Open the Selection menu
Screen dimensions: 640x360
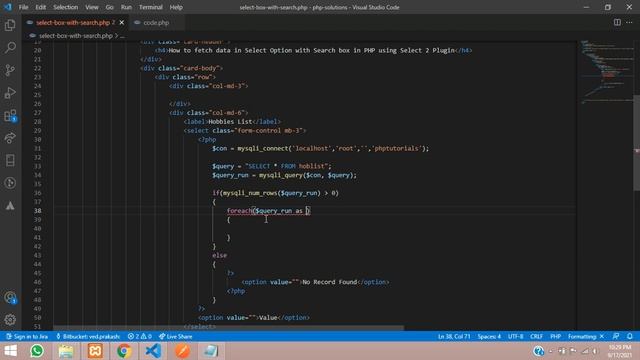pyautogui.click(x=65, y=7)
